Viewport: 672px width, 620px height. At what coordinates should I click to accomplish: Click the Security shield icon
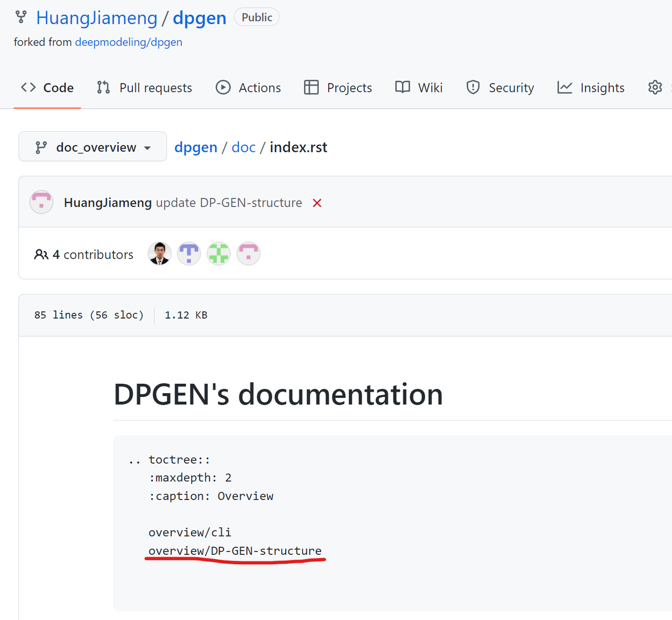click(473, 87)
